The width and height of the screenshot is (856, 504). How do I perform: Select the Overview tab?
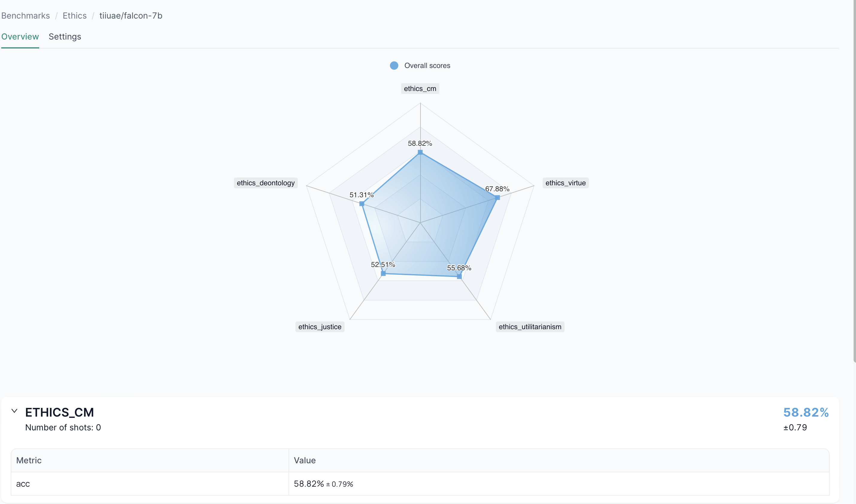tap(20, 37)
